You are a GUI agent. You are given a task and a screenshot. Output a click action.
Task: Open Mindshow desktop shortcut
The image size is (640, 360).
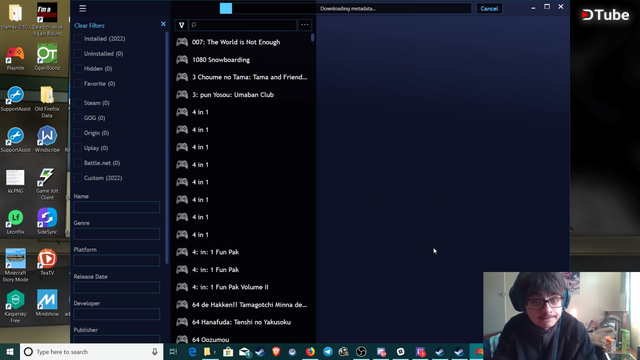47,303
